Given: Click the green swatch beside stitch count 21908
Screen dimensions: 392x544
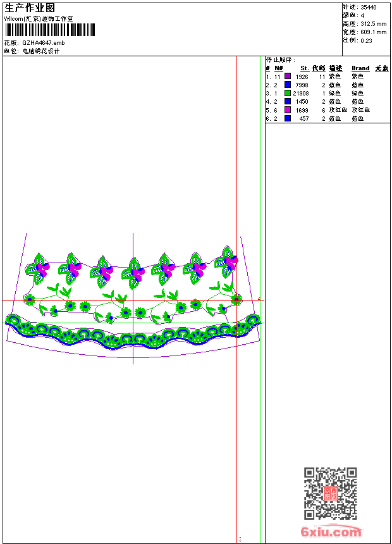Looking at the screenshot, I should (288, 93).
